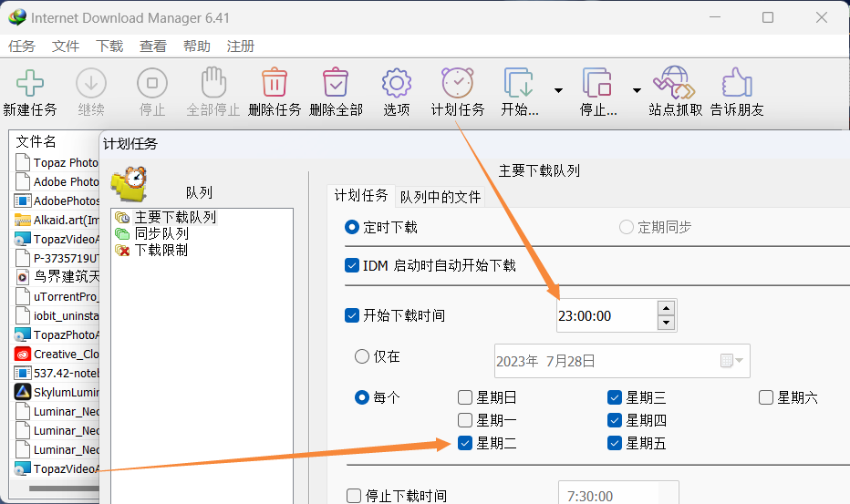
Task: Select the iobit_uninsta file row
Action: point(56,315)
